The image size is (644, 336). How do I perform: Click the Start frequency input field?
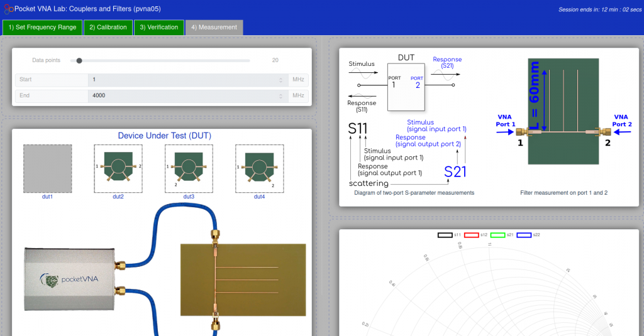pos(189,80)
